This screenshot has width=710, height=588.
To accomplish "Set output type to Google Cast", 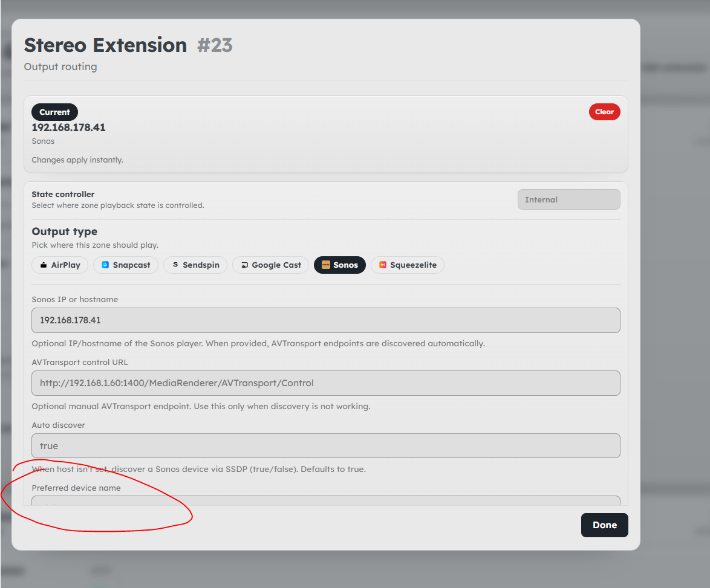I will click(x=270, y=265).
